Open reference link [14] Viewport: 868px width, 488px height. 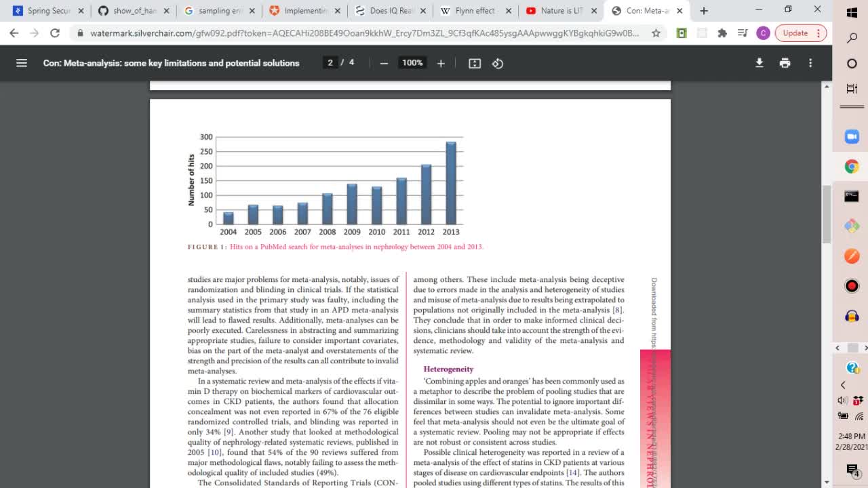click(x=573, y=472)
